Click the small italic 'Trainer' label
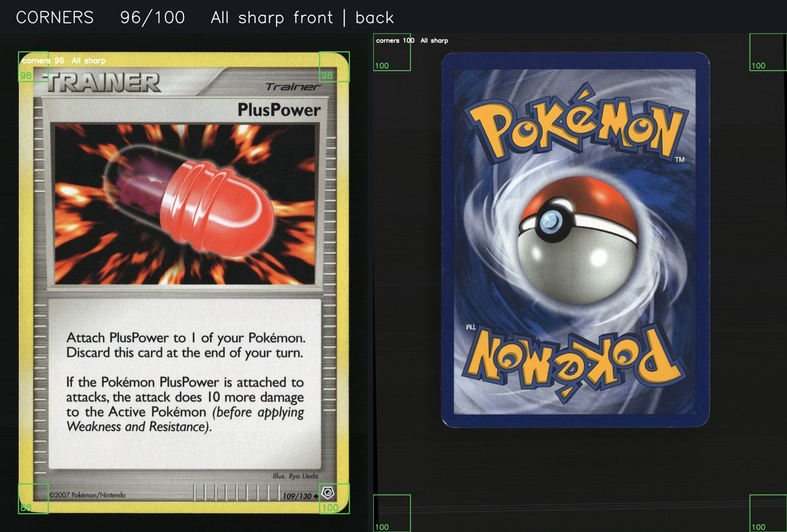 pos(293,87)
